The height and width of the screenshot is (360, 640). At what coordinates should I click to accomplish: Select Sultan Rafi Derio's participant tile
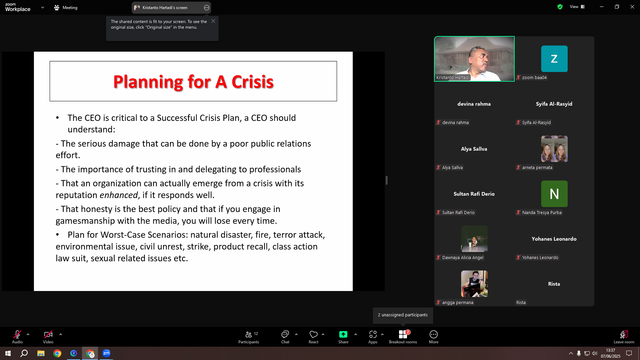[474, 194]
